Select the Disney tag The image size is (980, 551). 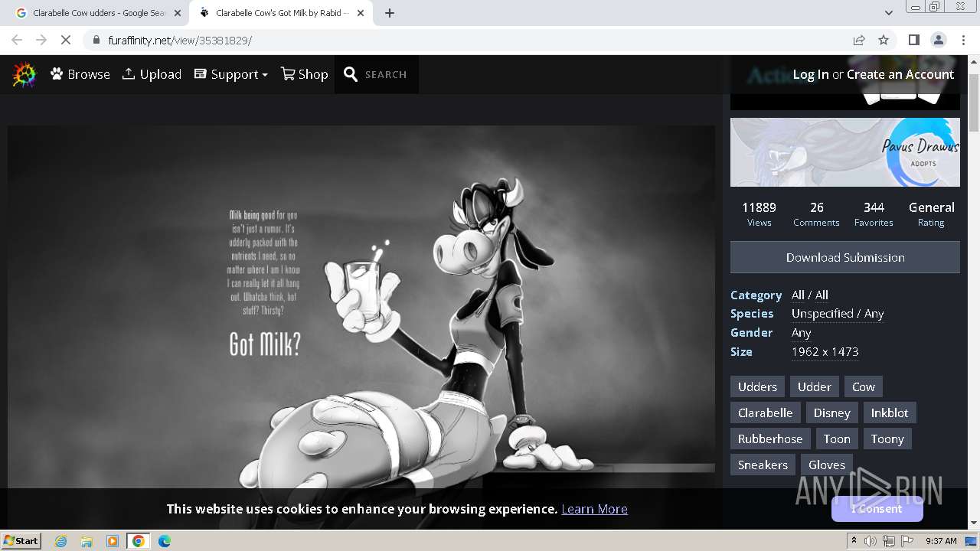[832, 412]
